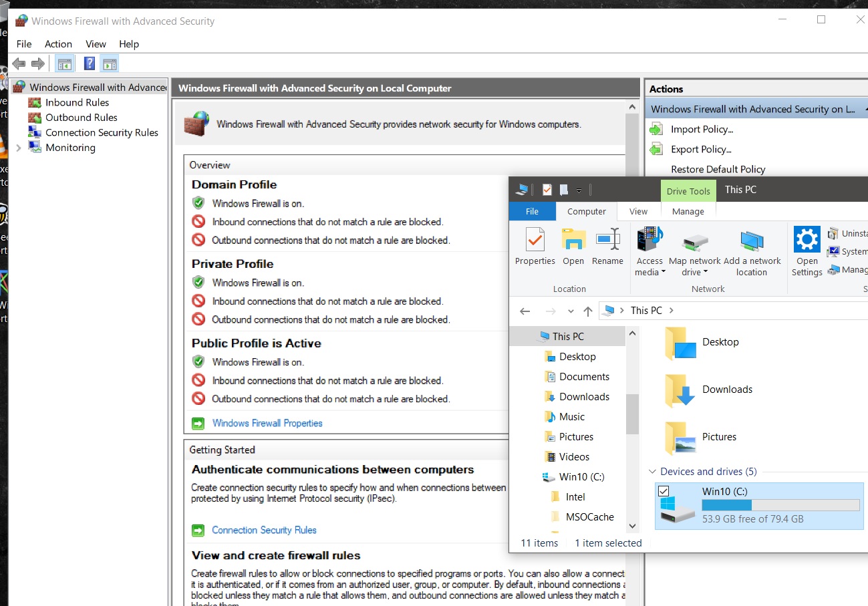Select the Downloads folder in the content area
This screenshot has width=868, height=606.
click(710, 390)
